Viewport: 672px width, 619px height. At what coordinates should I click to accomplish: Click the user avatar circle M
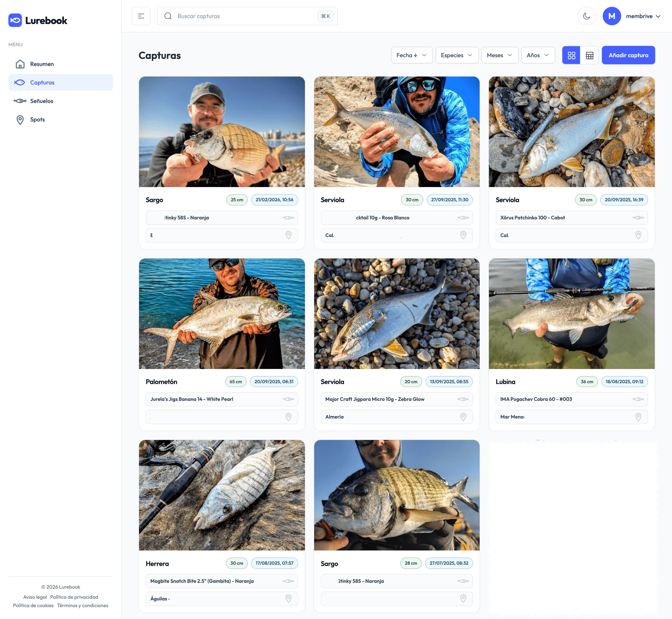tap(611, 16)
